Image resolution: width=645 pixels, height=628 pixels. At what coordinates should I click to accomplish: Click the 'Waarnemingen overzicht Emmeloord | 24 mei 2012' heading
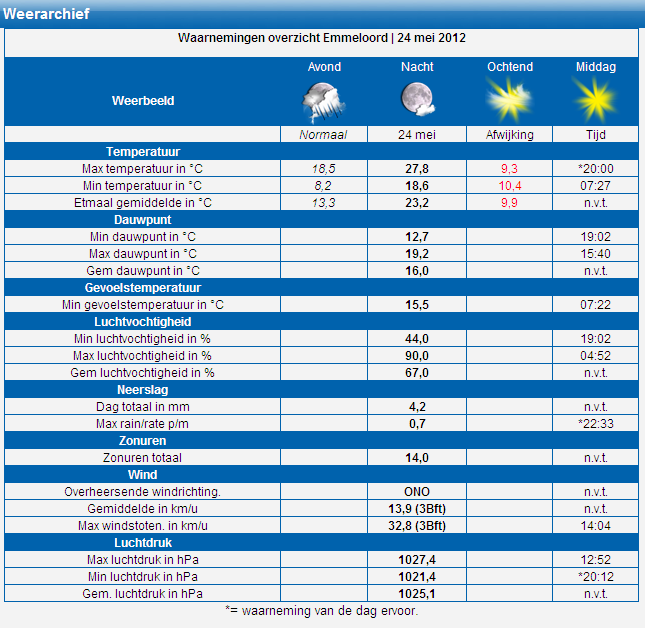point(322,38)
